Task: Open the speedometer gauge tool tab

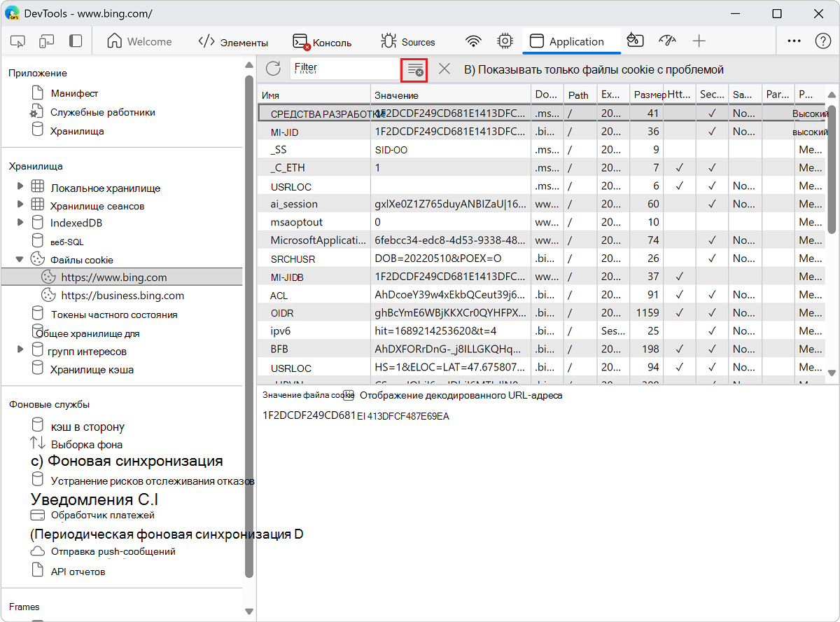Action: point(667,42)
